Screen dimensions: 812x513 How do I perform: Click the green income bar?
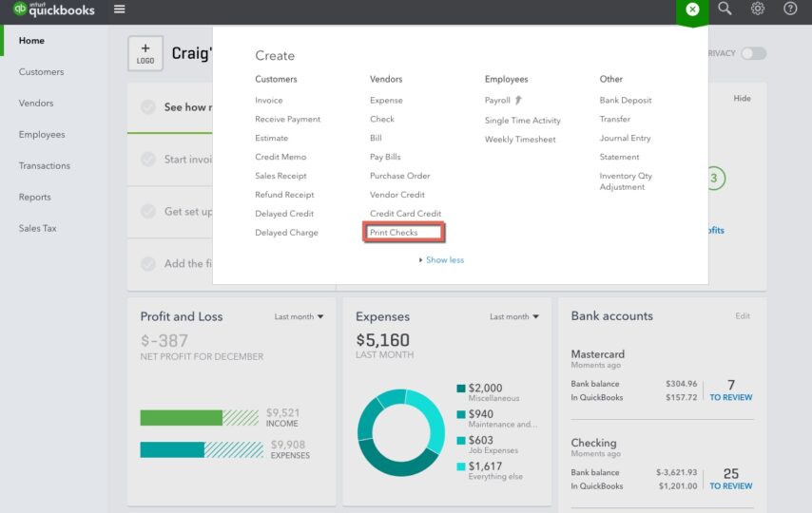point(182,418)
